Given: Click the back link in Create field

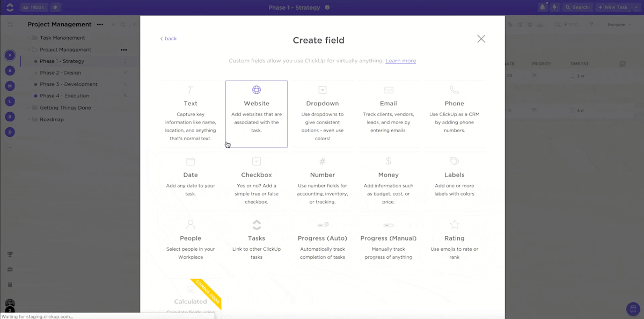Looking at the screenshot, I should pyautogui.click(x=167, y=38).
